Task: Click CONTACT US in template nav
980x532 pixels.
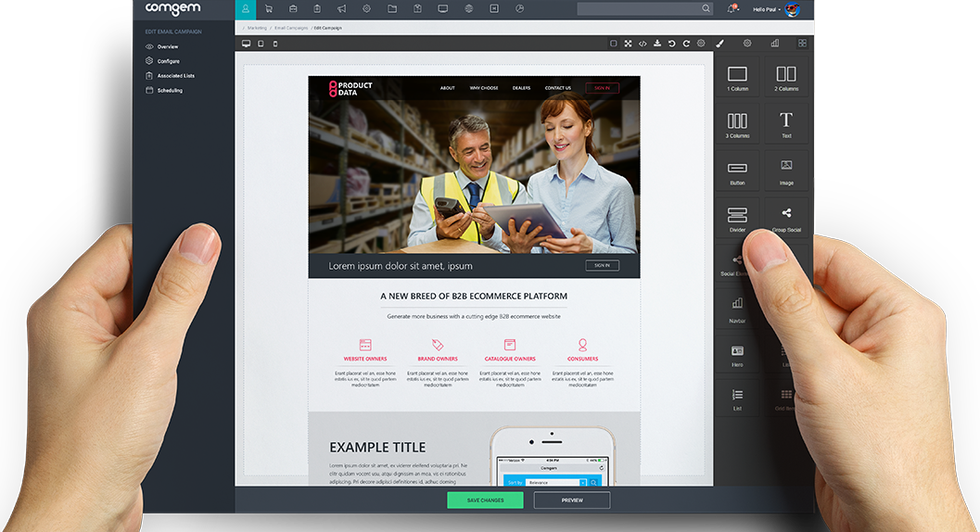Action: pos(557,88)
